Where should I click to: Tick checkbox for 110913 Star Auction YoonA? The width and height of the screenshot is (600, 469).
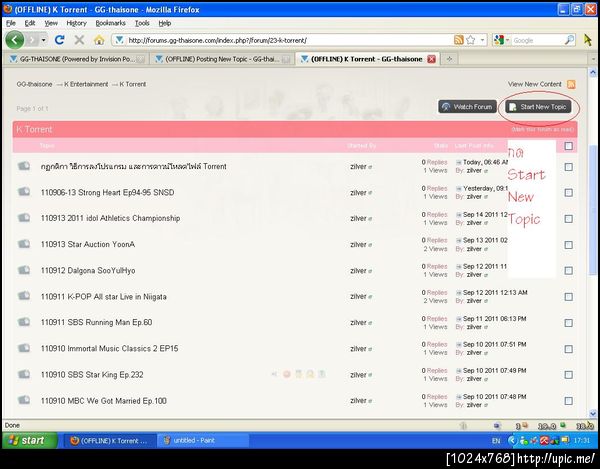click(x=569, y=245)
